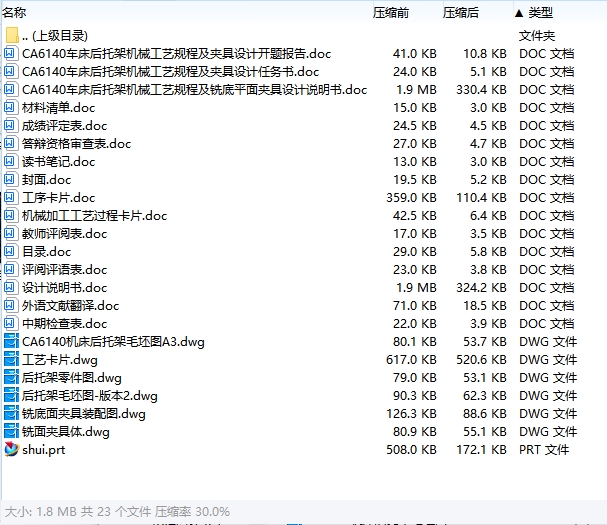Select file name 工序卡片.doc
Image resolution: width=607 pixels, height=525 pixels.
click(58, 198)
